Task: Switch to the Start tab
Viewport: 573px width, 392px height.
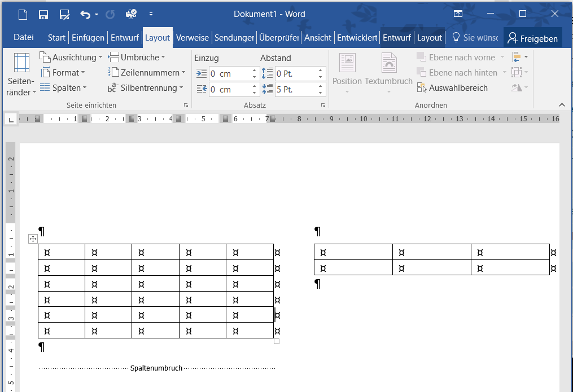Action: [x=56, y=38]
